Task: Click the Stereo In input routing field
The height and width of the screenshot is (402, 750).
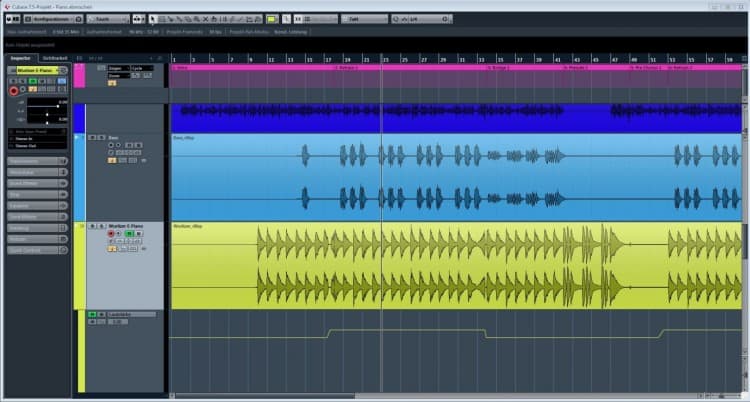Action: click(x=38, y=139)
